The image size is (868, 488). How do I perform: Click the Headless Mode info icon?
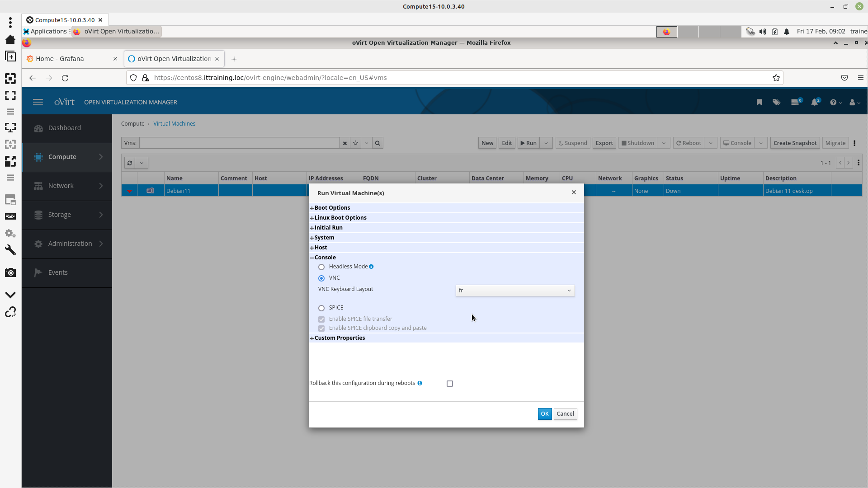coord(371,267)
